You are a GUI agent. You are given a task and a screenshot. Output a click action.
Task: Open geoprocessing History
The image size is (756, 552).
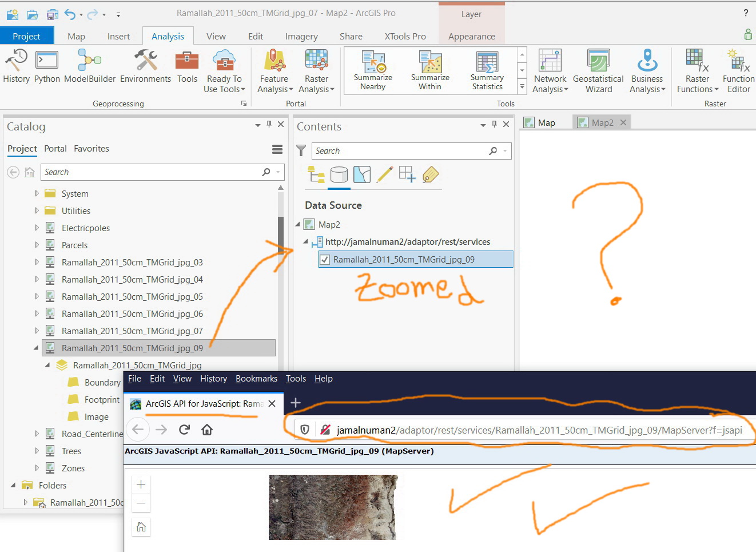coord(16,66)
